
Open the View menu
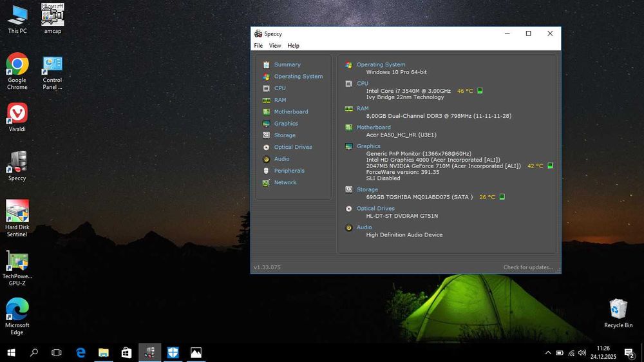point(275,46)
